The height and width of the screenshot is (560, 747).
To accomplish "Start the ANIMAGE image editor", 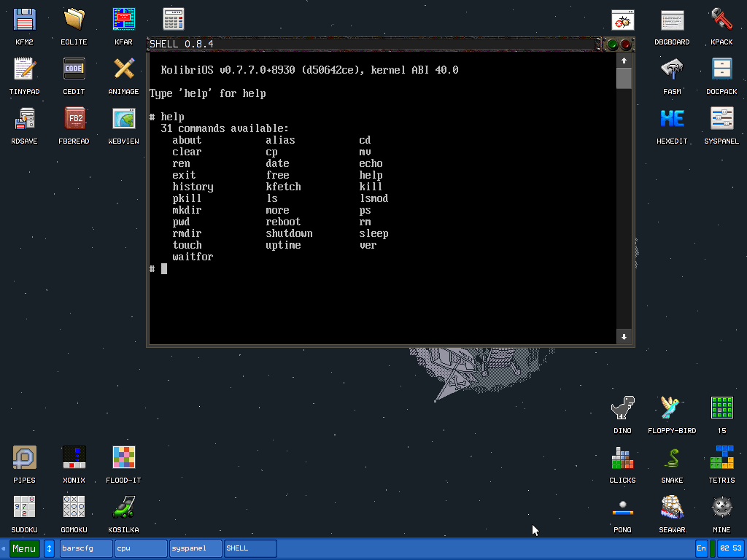I will click(123, 67).
